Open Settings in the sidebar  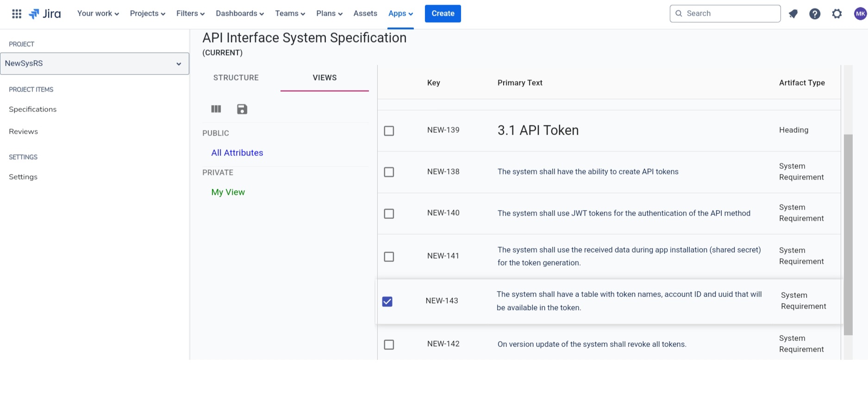tap(23, 177)
